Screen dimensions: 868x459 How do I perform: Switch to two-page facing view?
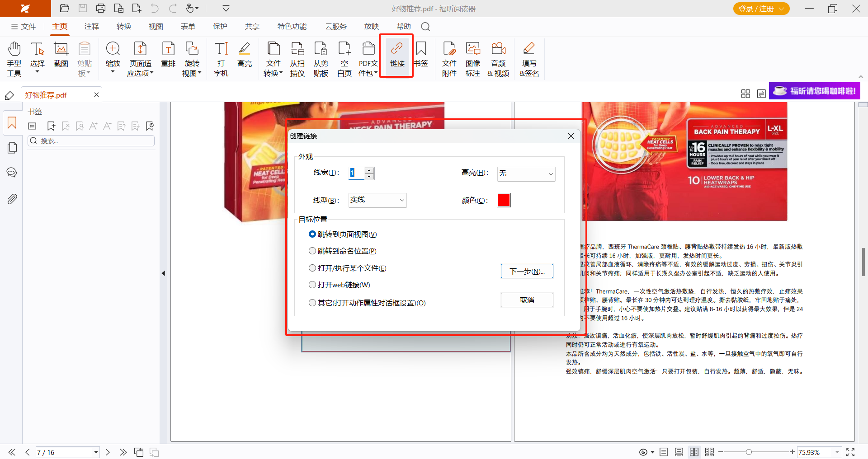[x=694, y=452]
